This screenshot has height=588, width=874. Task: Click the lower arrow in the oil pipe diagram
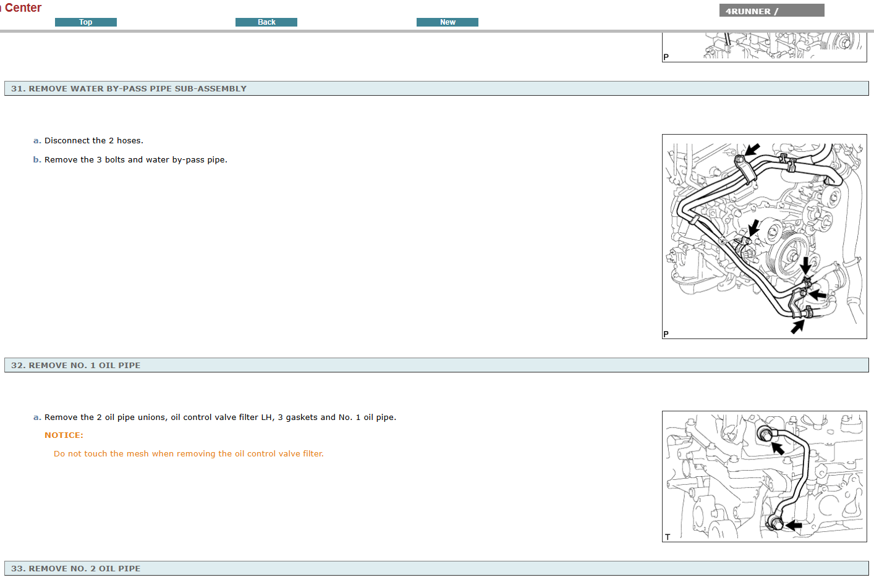pos(794,526)
